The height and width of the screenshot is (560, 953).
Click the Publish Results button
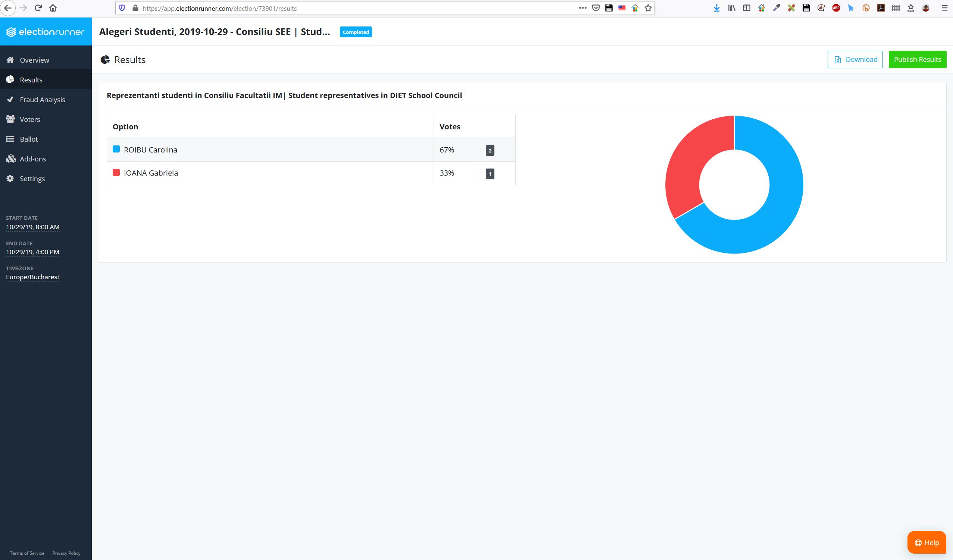click(x=917, y=59)
